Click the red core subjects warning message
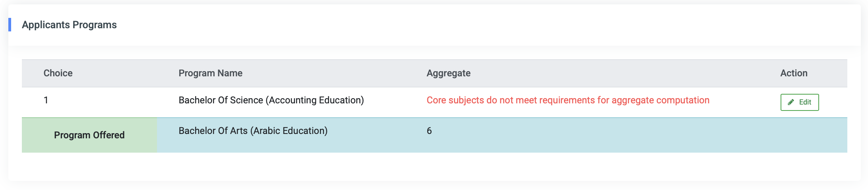868x190 pixels. 568,100
